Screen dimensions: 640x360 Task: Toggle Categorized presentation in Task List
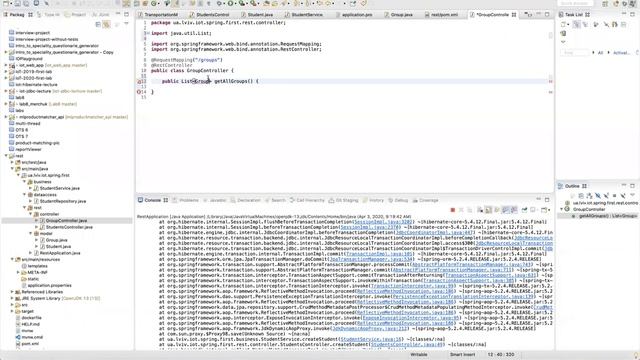[x=576, y=24]
